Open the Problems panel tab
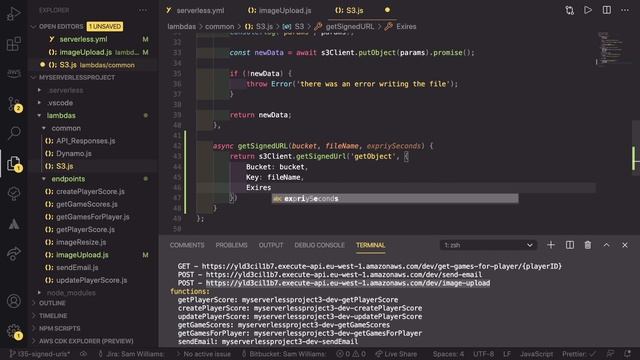 pyautogui.click(x=231, y=245)
